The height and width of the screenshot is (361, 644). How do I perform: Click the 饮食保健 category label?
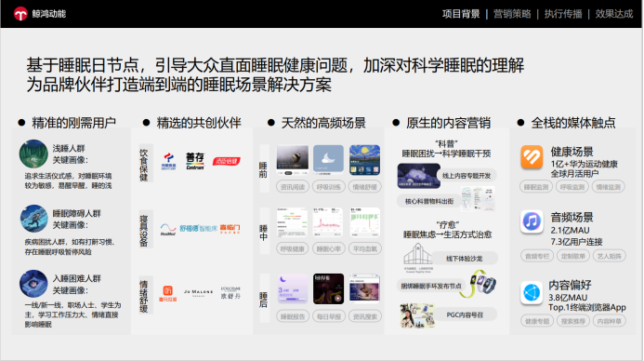coord(144,165)
